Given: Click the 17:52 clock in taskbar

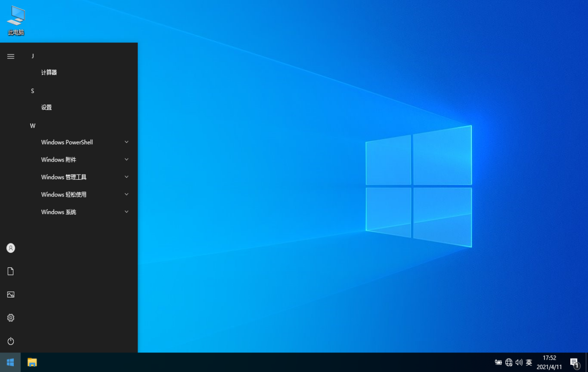Looking at the screenshot, I should (549, 362).
